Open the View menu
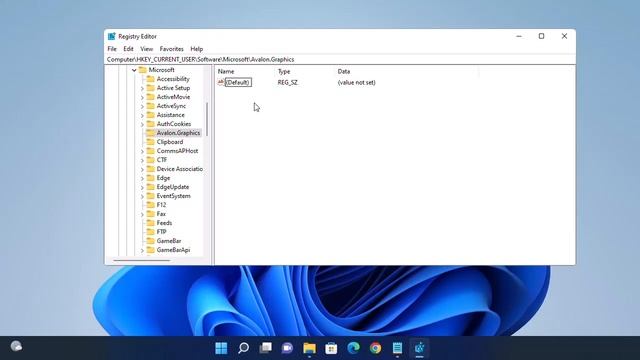This screenshot has height=360, width=640. click(x=147, y=49)
